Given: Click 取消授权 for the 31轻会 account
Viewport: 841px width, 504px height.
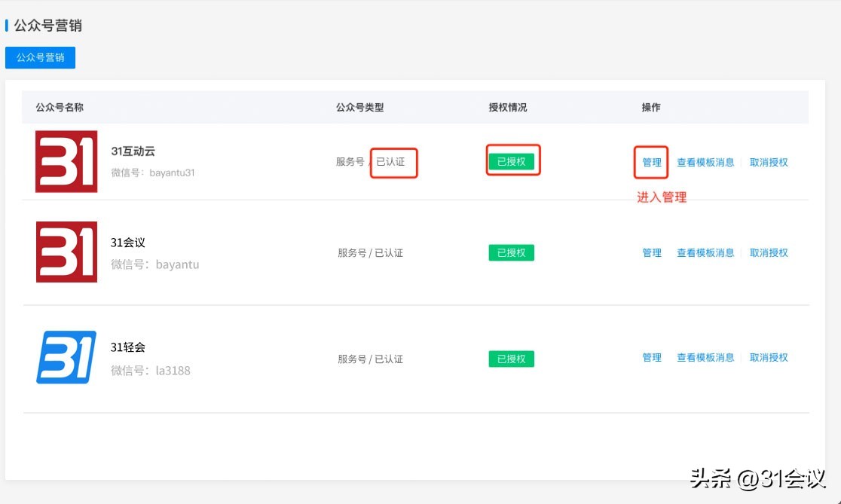Looking at the screenshot, I should 768,358.
